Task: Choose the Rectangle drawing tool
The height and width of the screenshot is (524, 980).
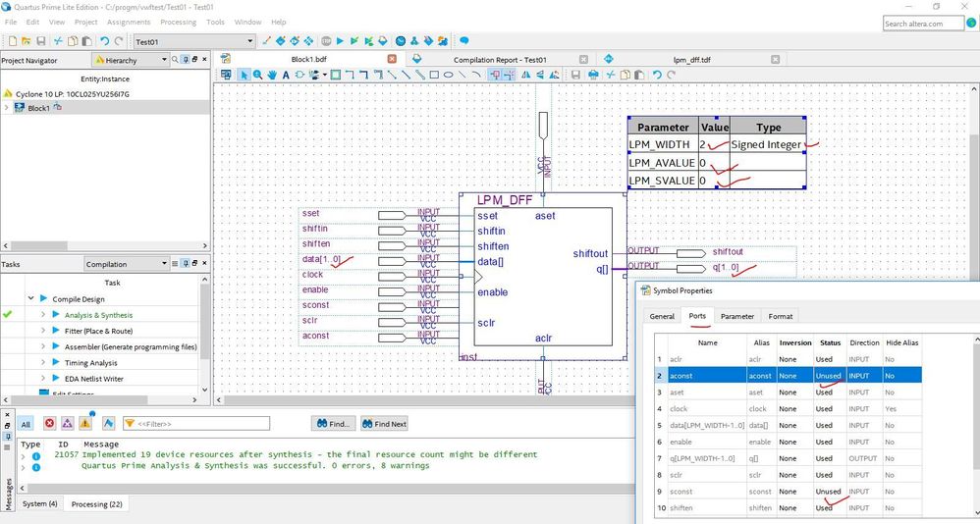Action: coord(433,75)
